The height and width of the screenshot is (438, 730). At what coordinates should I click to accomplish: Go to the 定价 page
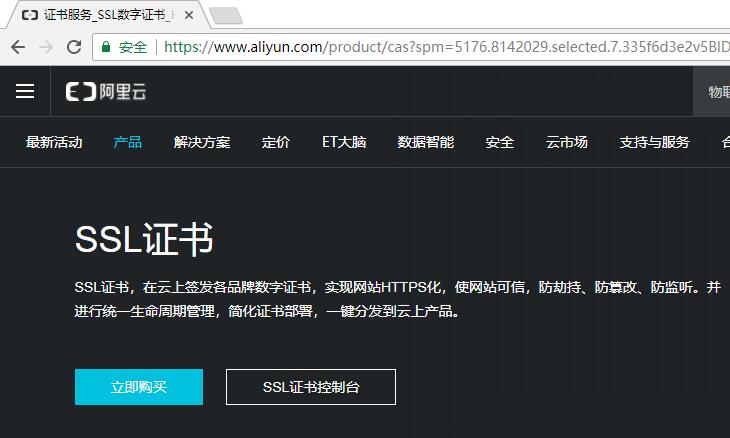click(276, 142)
